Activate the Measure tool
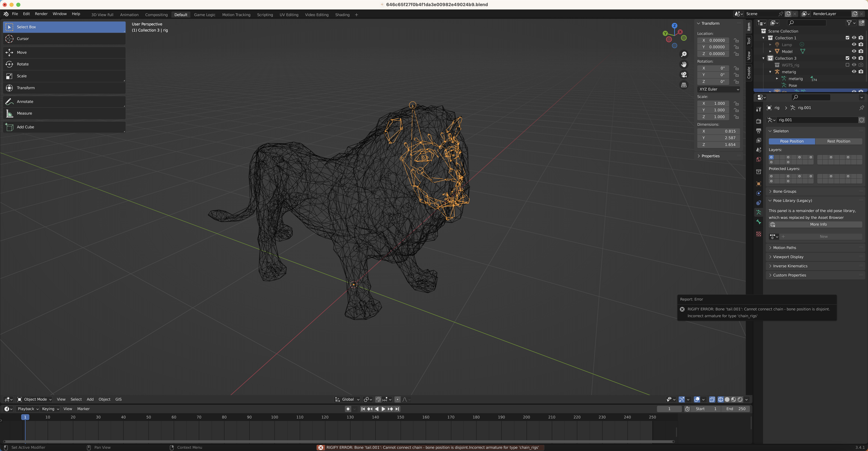Image resolution: width=868 pixels, height=451 pixels. point(64,113)
